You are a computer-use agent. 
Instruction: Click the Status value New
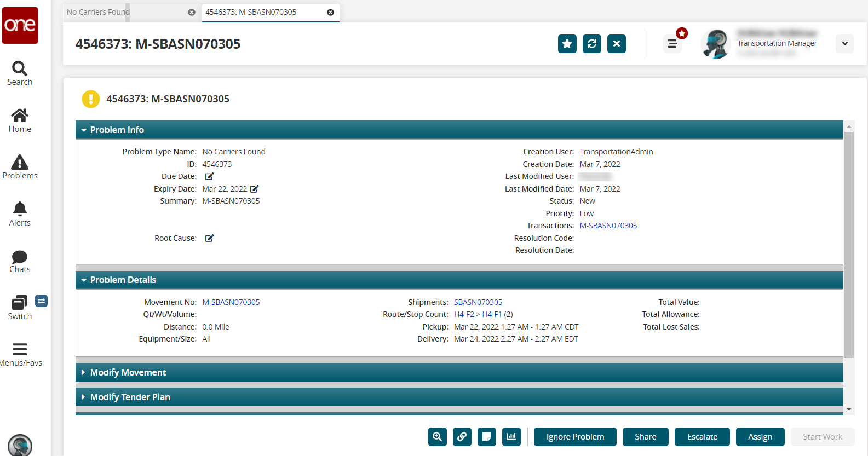(588, 201)
